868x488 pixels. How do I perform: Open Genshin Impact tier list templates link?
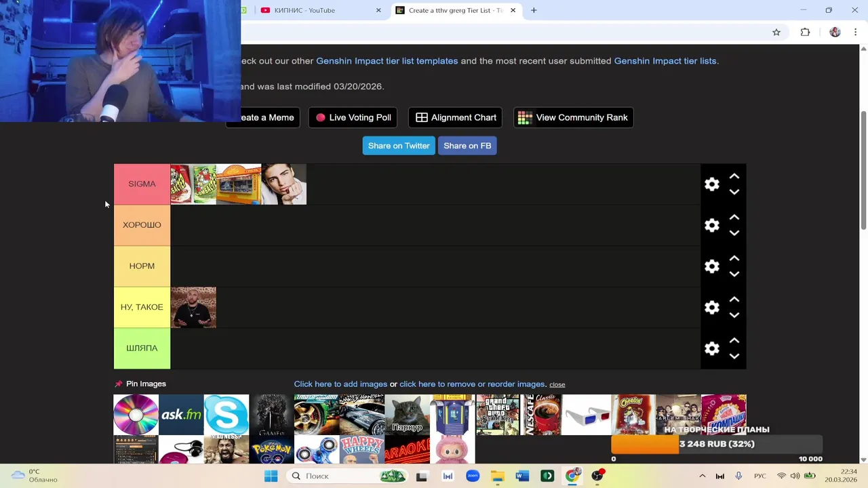(387, 61)
